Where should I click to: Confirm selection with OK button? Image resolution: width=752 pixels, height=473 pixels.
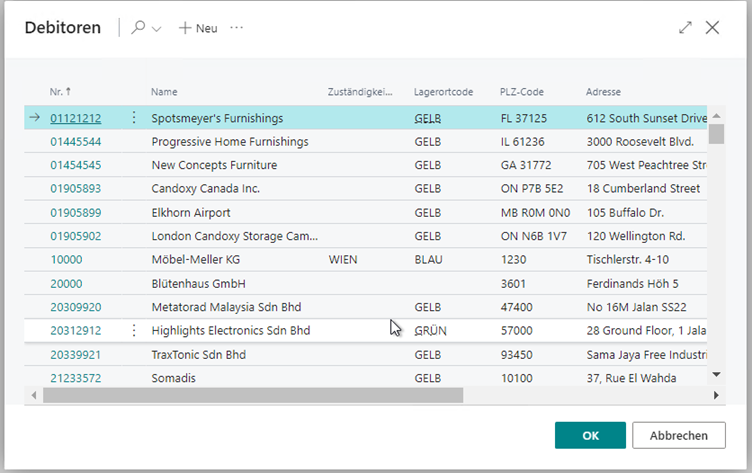coord(590,435)
